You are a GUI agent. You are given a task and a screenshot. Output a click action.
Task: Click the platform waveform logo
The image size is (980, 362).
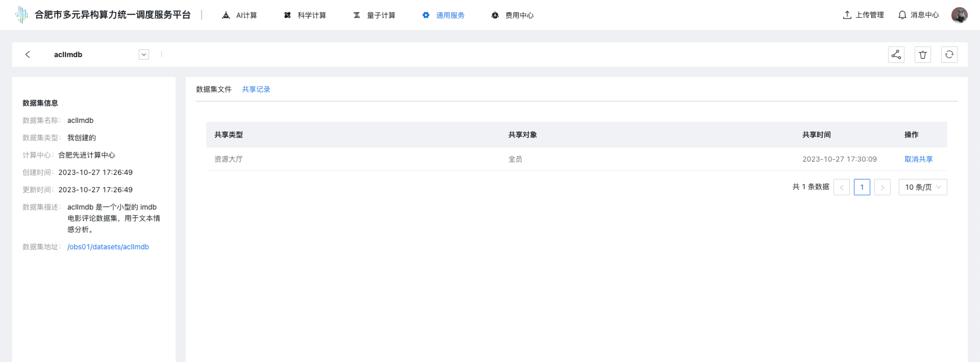(x=21, y=15)
